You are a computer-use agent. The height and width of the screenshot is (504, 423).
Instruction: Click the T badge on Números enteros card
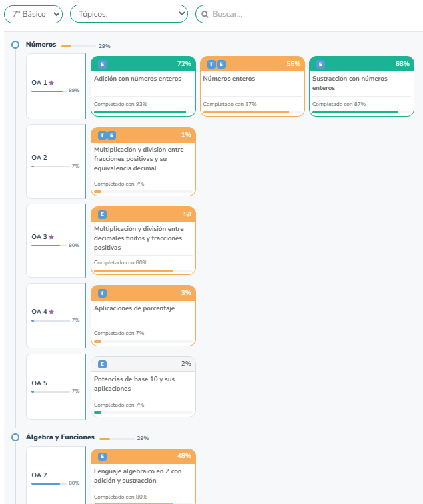point(211,64)
